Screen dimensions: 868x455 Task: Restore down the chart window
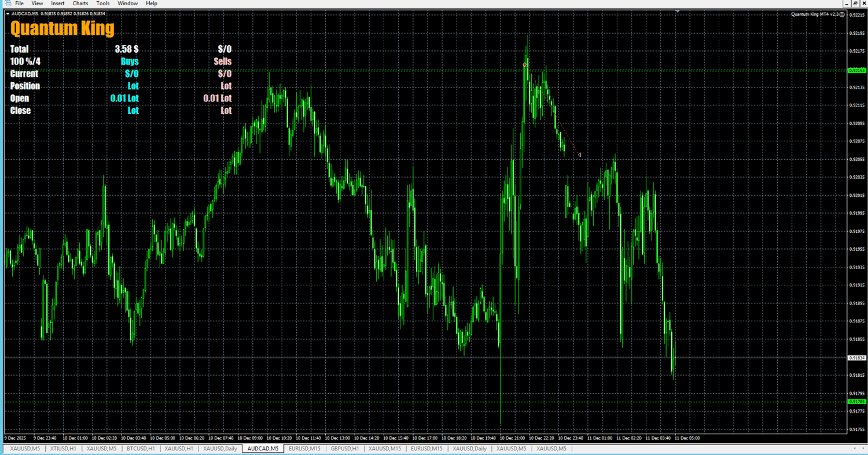[x=855, y=3]
